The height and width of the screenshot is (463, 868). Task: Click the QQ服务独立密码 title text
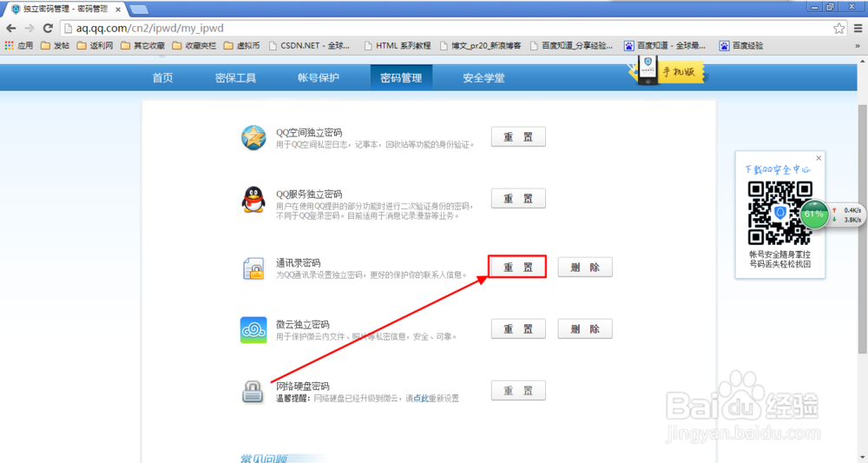coord(309,195)
